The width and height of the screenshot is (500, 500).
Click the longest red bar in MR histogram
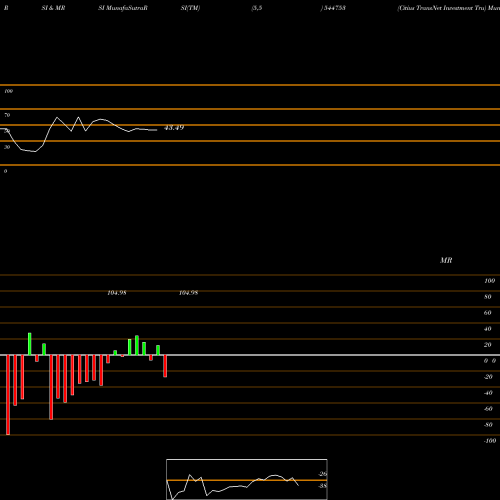click(x=8, y=395)
